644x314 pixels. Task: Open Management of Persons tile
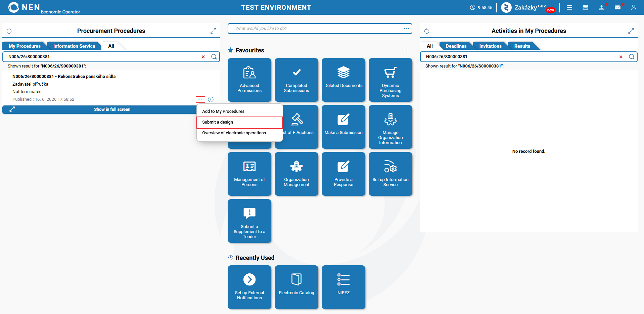click(x=249, y=174)
